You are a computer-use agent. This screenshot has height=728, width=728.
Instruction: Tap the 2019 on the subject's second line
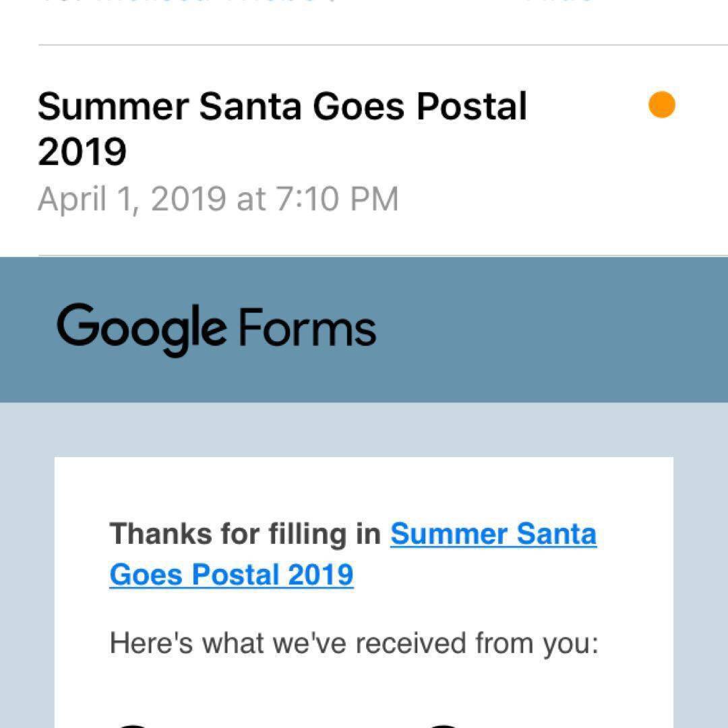click(x=82, y=152)
